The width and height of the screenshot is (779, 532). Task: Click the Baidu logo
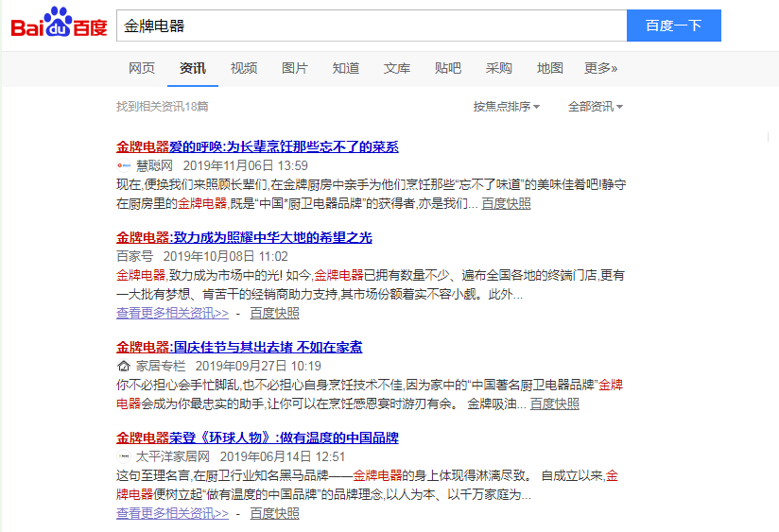click(x=60, y=23)
